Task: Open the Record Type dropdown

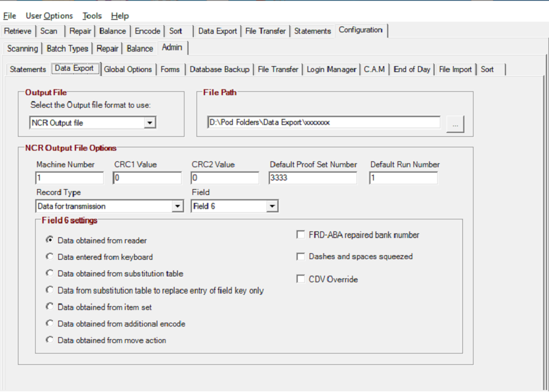Action: (177, 206)
